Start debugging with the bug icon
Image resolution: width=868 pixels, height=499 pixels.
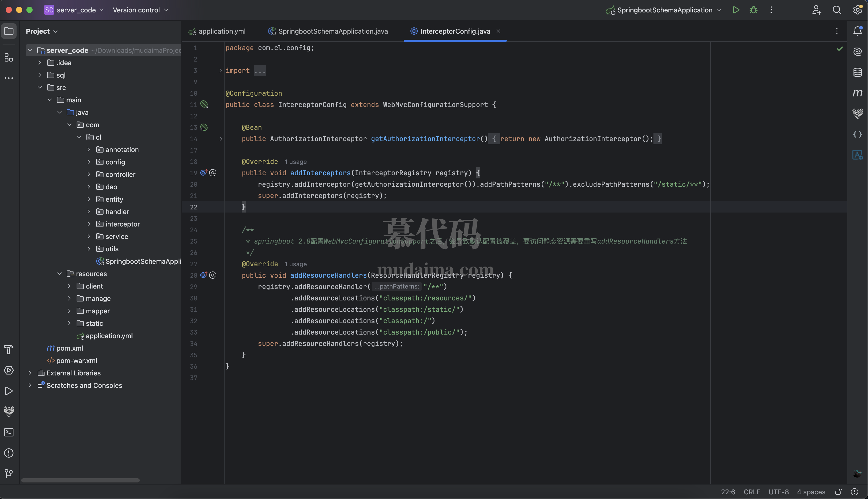[753, 10]
